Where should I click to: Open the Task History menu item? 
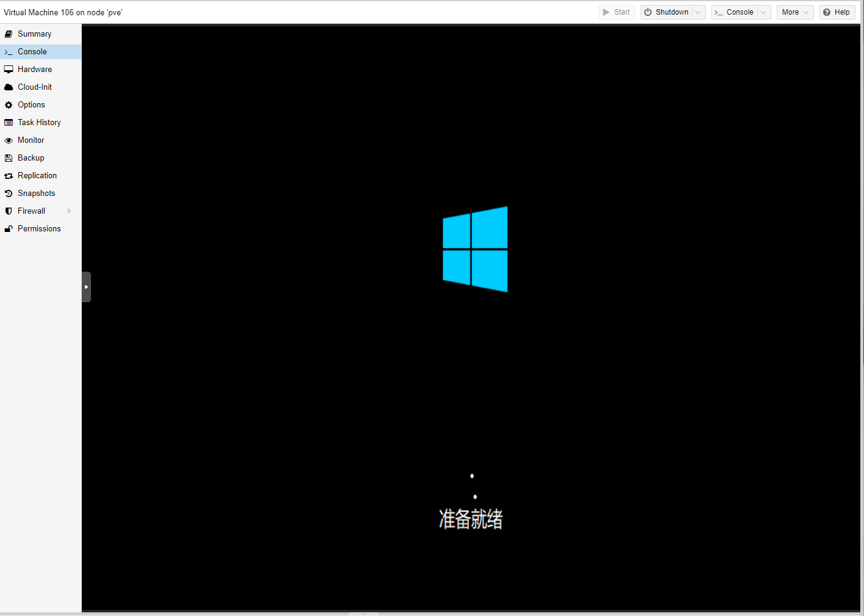tap(39, 123)
